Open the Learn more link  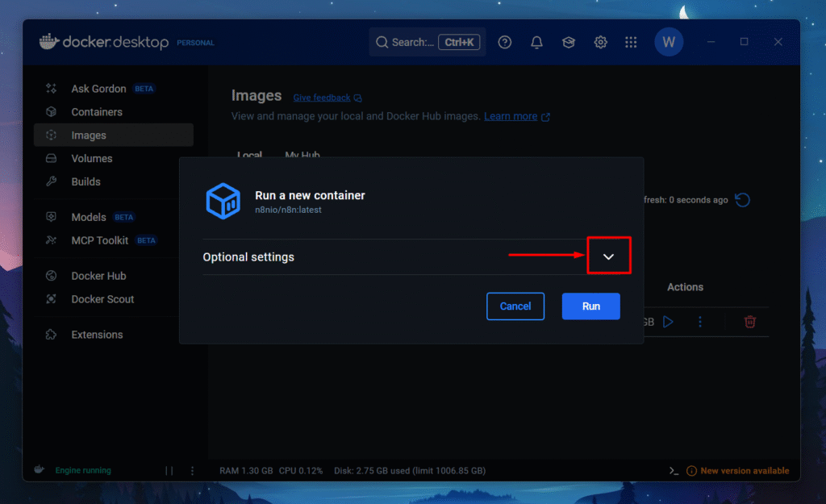(x=511, y=116)
